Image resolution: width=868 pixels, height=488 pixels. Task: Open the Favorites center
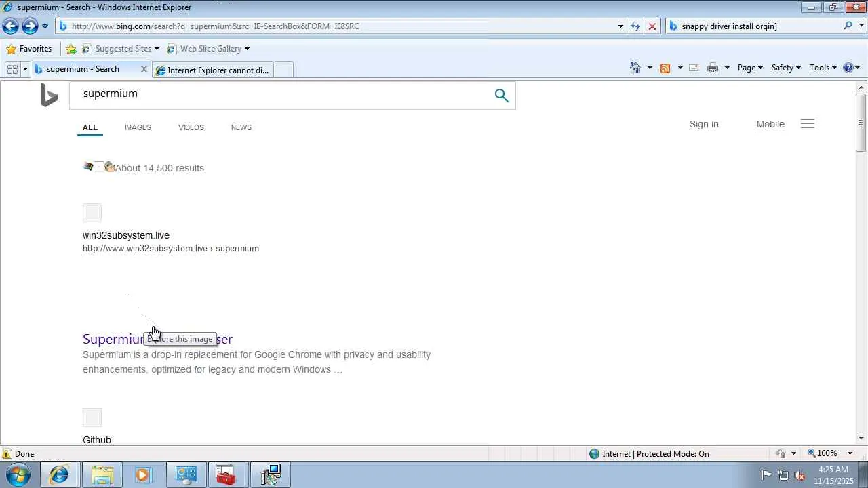point(29,49)
